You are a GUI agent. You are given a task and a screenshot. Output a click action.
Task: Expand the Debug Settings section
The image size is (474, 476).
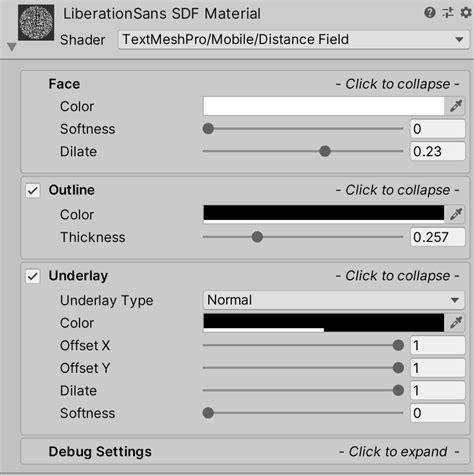(245, 452)
